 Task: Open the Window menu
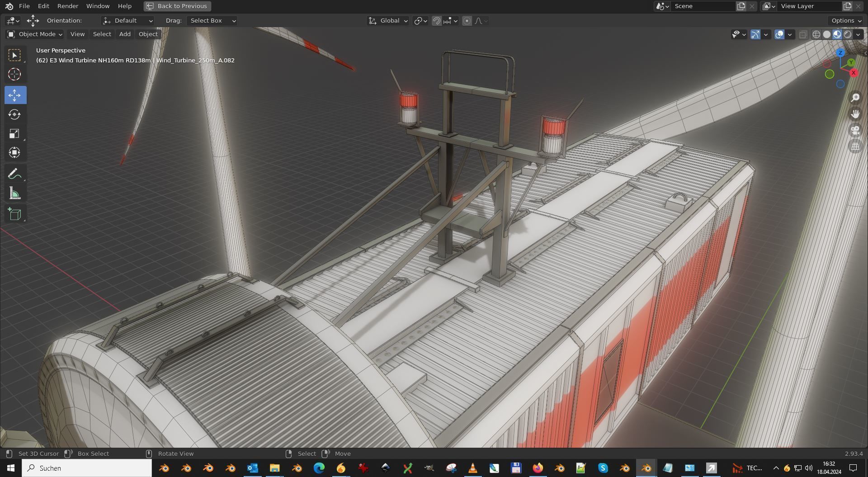point(98,6)
